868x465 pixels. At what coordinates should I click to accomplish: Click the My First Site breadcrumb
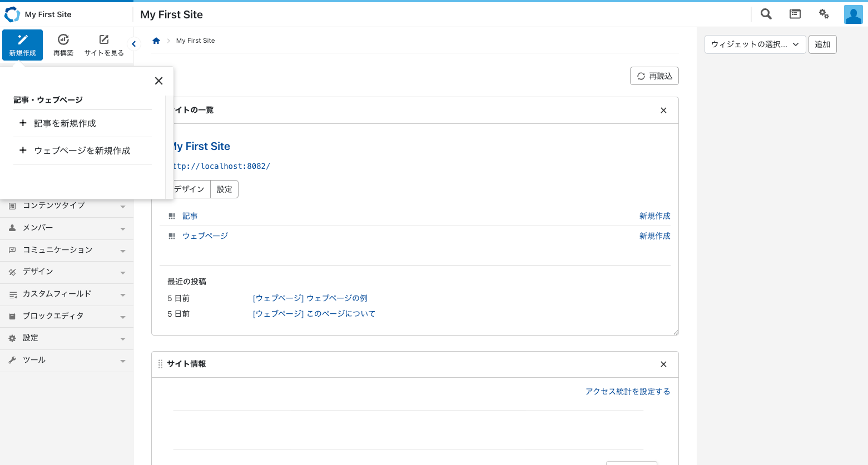click(x=195, y=41)
